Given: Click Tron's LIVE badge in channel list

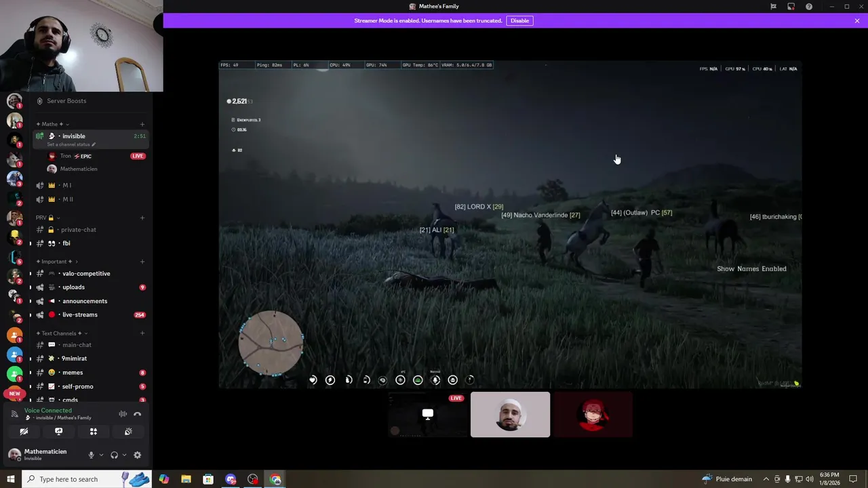Looking at the screenshot, I should pos(138,156).
